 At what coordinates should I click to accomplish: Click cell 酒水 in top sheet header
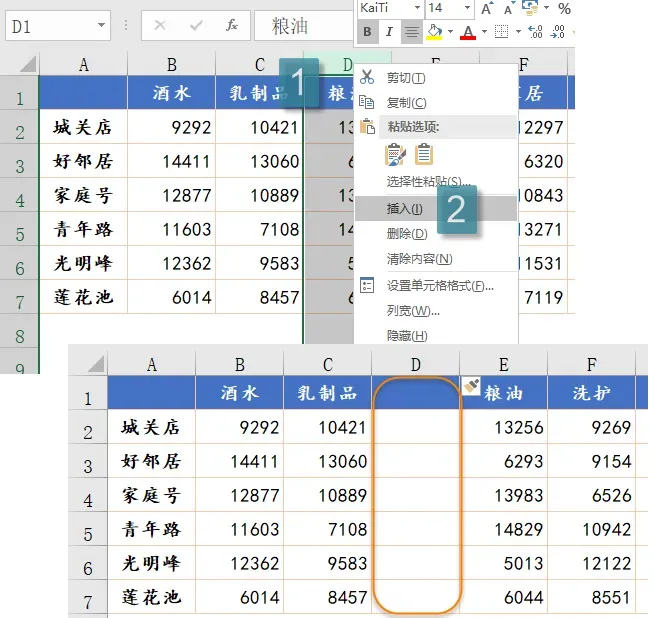coord(171,93)
